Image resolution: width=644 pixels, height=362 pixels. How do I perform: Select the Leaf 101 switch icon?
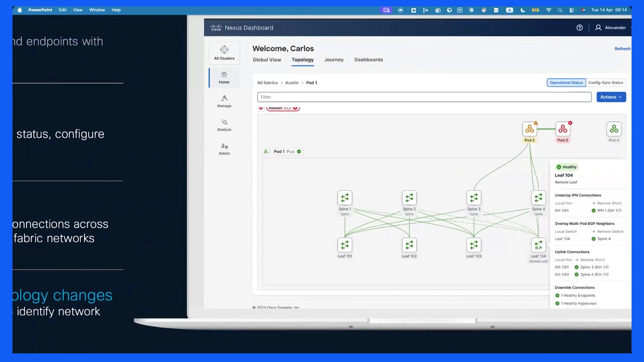coord(345,245)
